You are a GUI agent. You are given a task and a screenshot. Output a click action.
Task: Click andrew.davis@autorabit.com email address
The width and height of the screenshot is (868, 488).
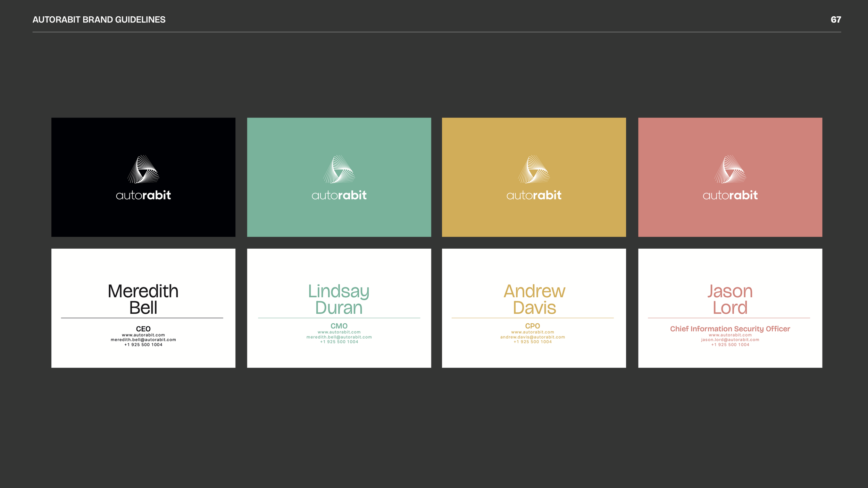532,337
